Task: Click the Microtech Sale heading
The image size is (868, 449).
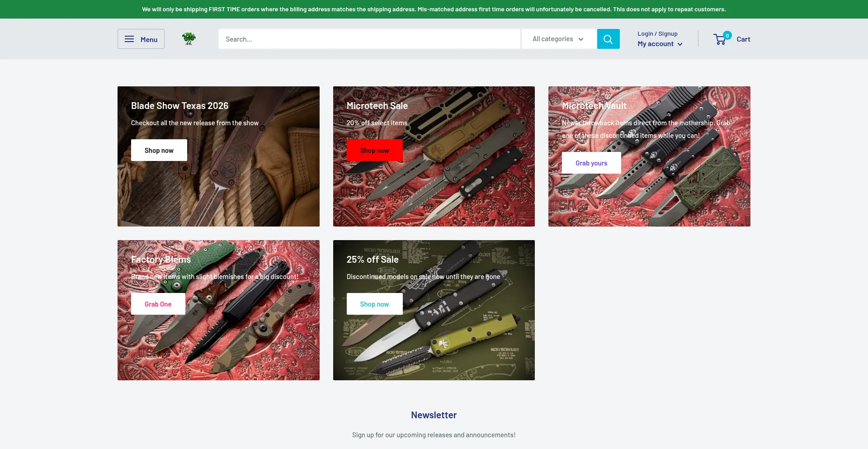Action: (377, 106)
